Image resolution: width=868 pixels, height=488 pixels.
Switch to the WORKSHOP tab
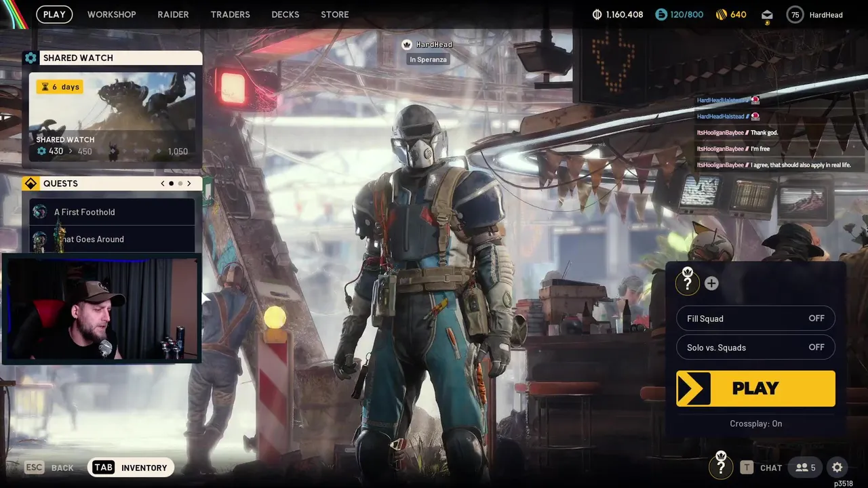tap(111, 14)
